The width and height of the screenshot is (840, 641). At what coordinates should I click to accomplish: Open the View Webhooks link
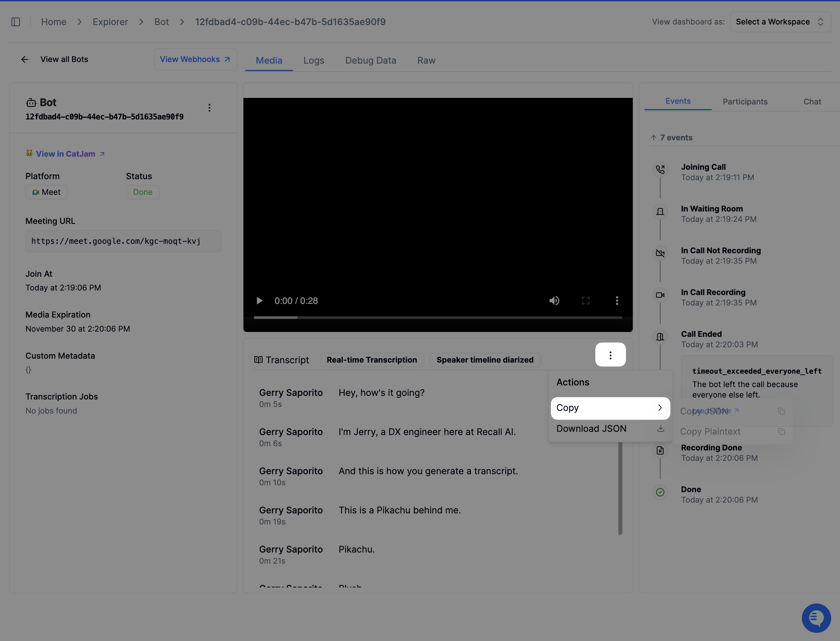tap(195, 59)
